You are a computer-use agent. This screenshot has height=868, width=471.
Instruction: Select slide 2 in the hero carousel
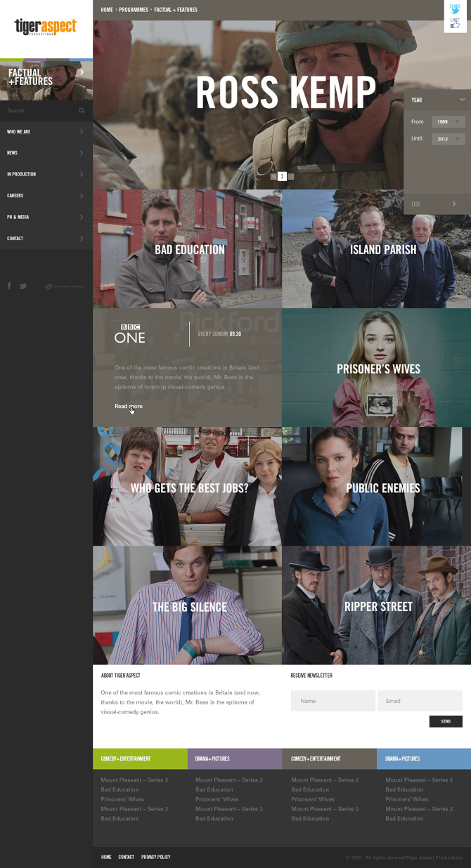point(282,176)
